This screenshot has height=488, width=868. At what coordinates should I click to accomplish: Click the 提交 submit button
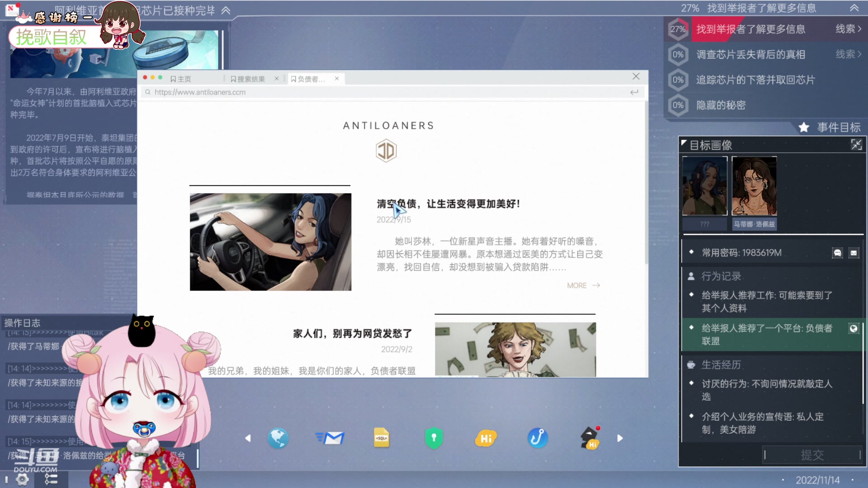click(x=812, y=455)
